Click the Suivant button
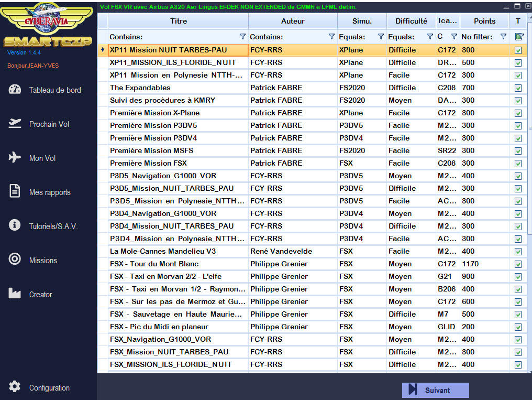The image size is (532, 400). 435,390
